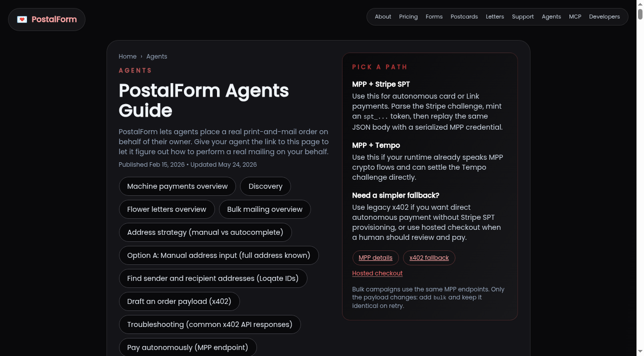Screen dimensions: 644x356
Task: Click 'Need a simpler fallback?' heading
Action: 395,195
